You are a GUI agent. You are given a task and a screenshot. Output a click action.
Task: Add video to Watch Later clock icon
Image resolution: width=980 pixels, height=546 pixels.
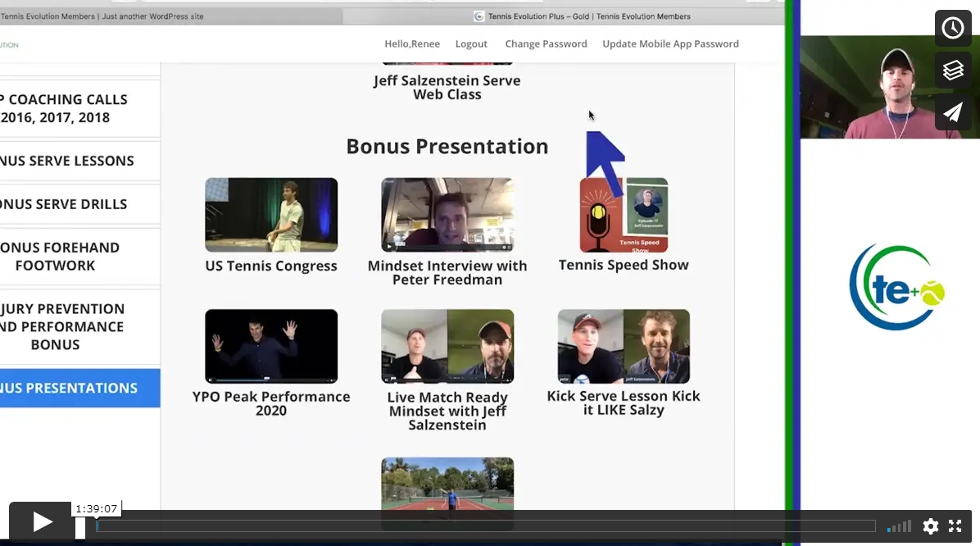point(952,28)
